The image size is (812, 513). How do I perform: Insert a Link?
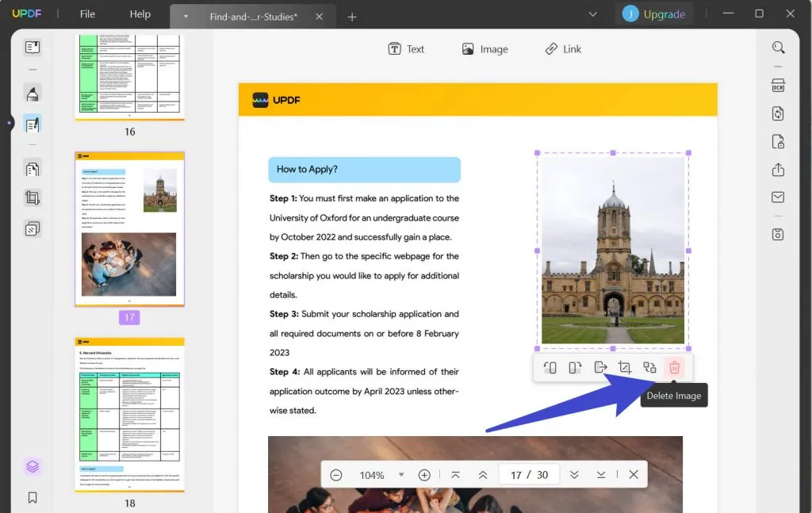pyautogui.click(x=563, y=49)
